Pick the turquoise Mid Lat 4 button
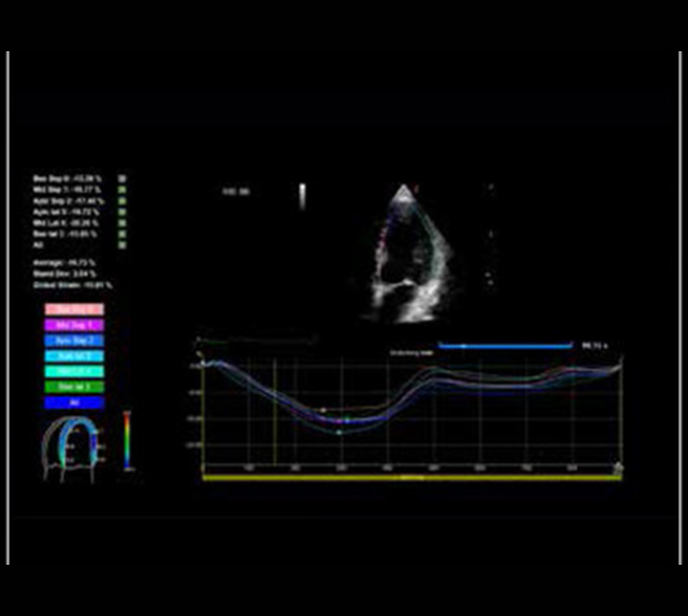This screenshot has width=688, height=616. click(74, 371)
